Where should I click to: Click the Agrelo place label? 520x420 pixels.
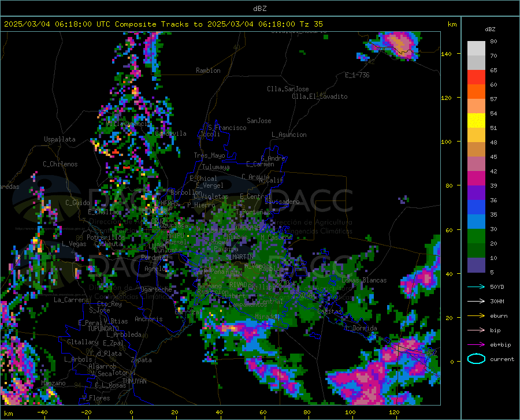pyautogui.click(x=155, y=269)
